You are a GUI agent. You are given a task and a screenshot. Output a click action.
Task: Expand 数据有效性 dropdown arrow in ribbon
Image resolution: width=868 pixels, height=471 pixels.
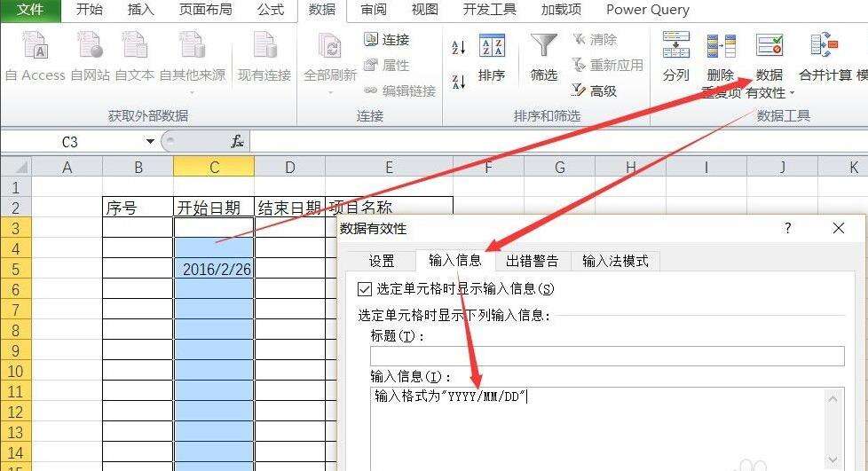point(792,93)
